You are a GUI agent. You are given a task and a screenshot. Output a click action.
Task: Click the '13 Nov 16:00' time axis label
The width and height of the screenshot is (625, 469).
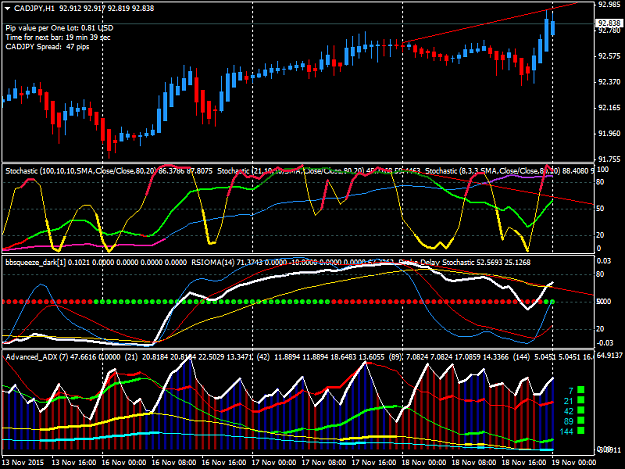pos(74,463)
